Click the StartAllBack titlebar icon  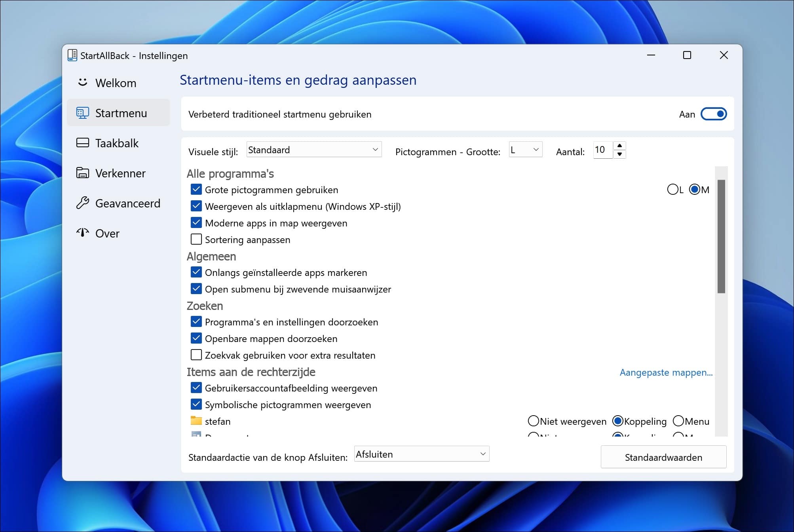pyautogui.click(x=72, y=55)
